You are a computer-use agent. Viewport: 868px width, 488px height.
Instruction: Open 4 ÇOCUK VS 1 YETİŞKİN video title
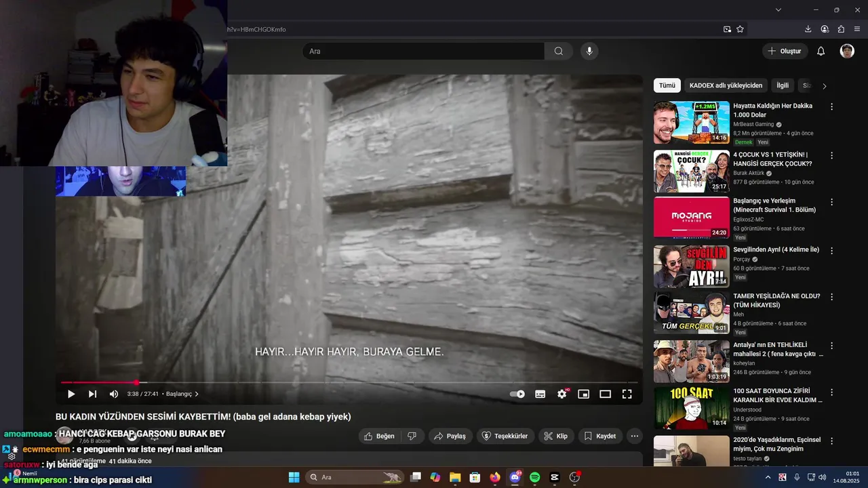click(x=772, y=159)
